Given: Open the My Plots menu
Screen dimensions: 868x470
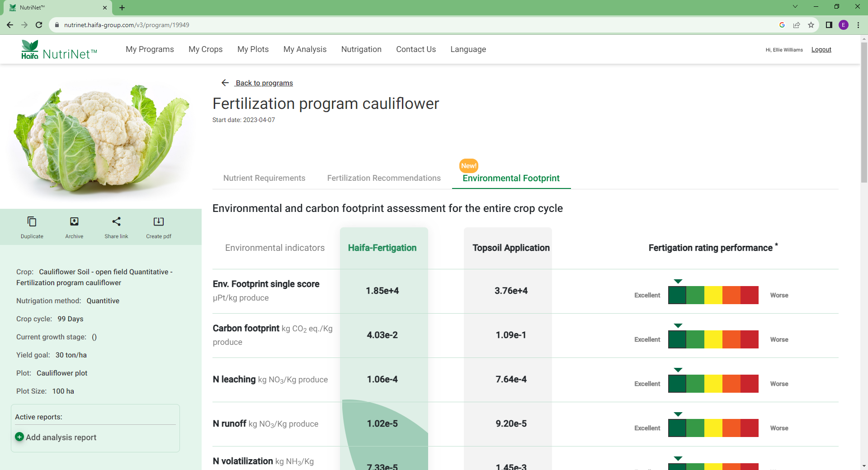Looking at the screenshot, I should tap(253, 49).
